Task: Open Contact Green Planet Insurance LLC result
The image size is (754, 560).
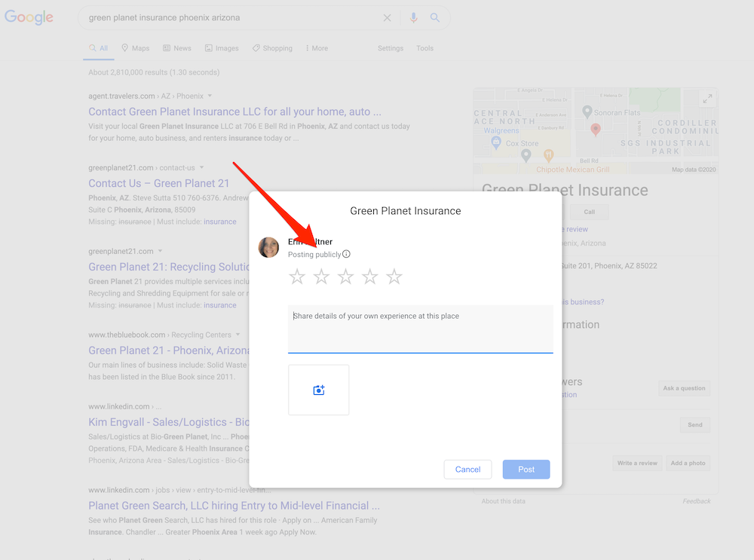Action: (x=234, y=112)
